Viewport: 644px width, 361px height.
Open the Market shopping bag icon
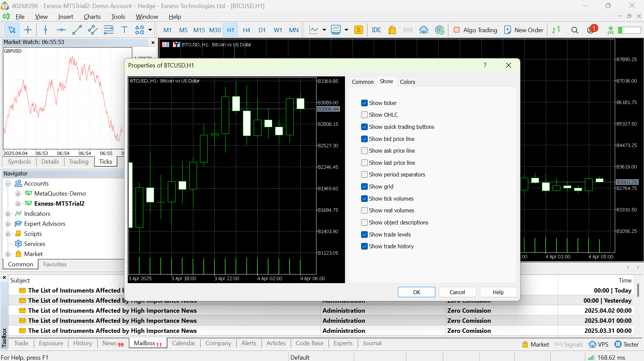tap(392, 30)
